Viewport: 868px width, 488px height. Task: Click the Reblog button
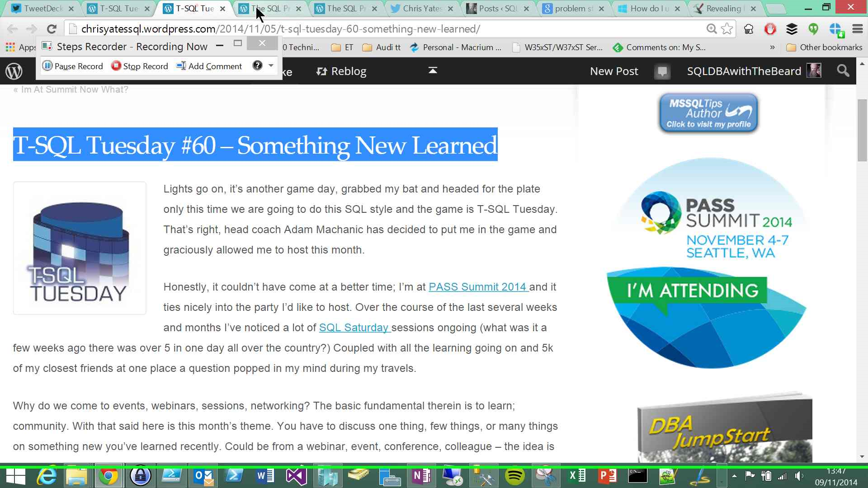pos(341,71)
